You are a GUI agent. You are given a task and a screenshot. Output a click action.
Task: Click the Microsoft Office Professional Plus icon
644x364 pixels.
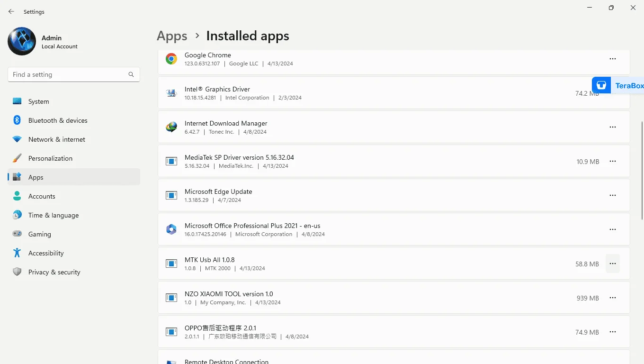click(x=171, y=229)
